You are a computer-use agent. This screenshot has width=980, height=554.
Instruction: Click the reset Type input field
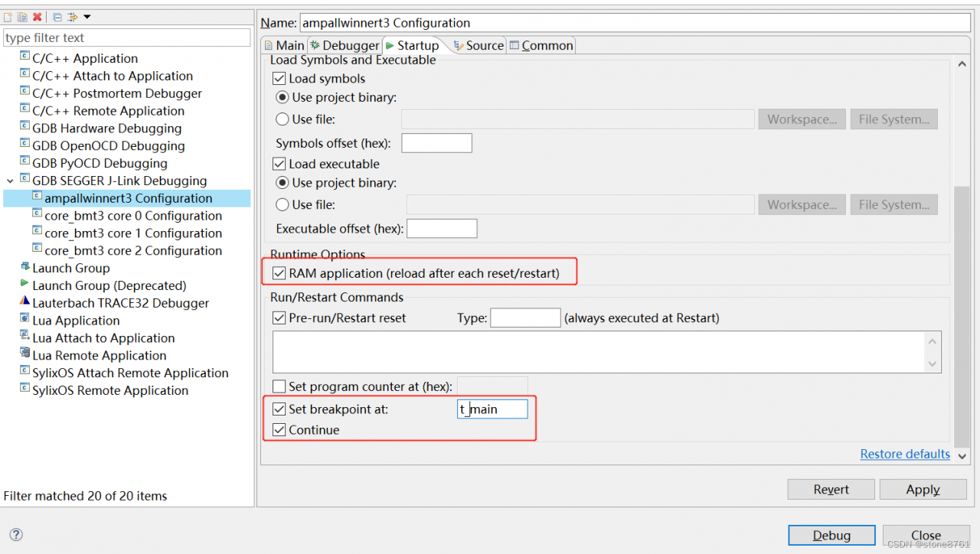pos(525,318)
